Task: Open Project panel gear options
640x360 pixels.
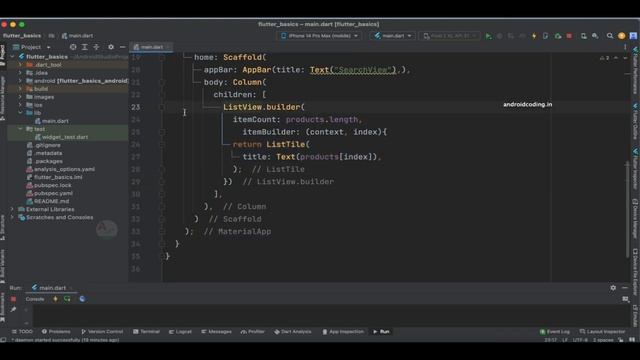Action: [111, 47]
